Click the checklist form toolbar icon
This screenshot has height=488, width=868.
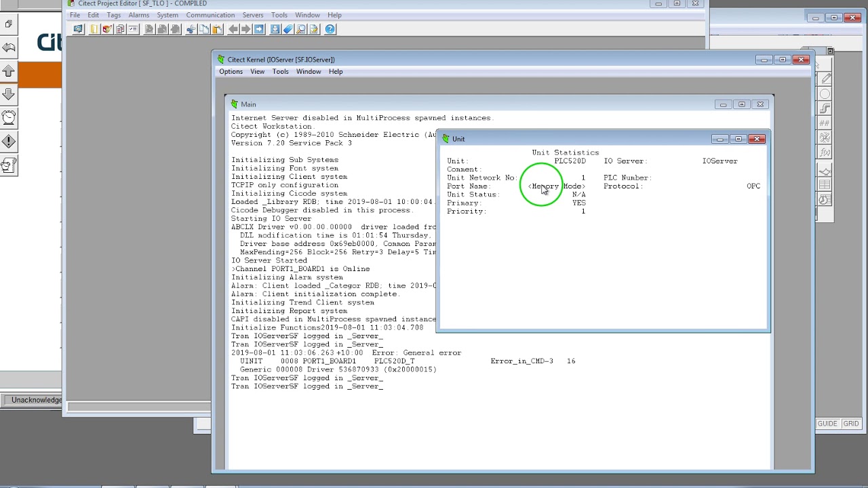[x=133, y=29]
